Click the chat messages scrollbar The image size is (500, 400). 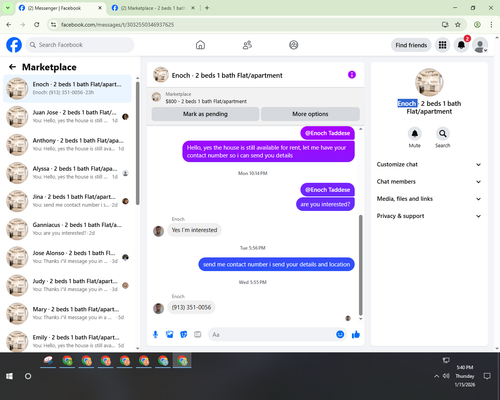pyautogui.click(x=360, y=265)
